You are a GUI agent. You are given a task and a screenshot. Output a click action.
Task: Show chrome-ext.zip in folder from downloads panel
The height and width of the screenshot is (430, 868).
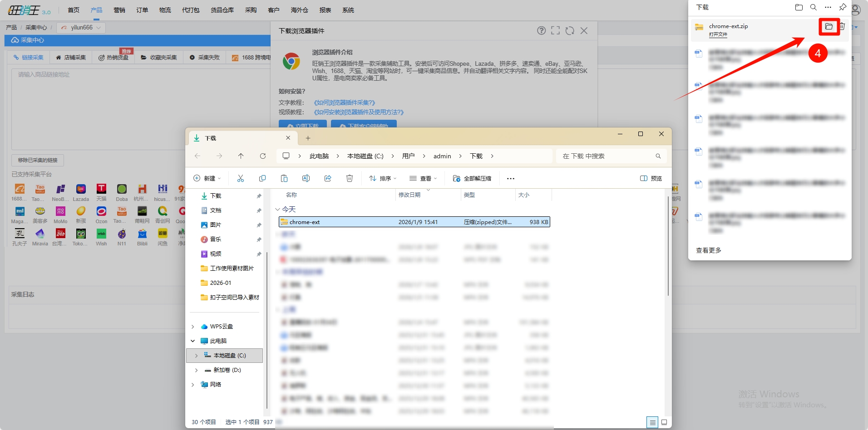[829, 27]
